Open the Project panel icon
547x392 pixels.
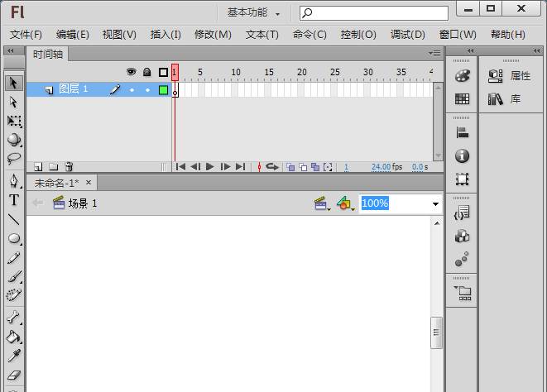coord(463,293)
